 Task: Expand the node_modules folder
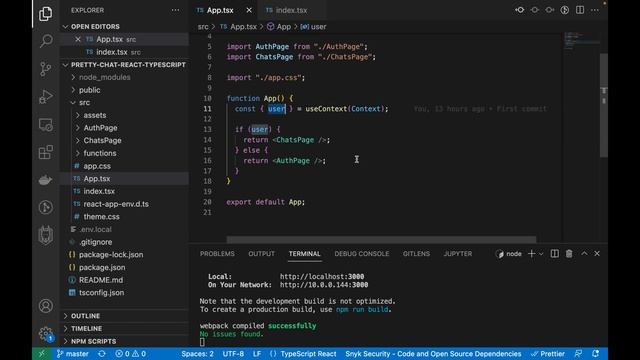(x=124, y=77)
